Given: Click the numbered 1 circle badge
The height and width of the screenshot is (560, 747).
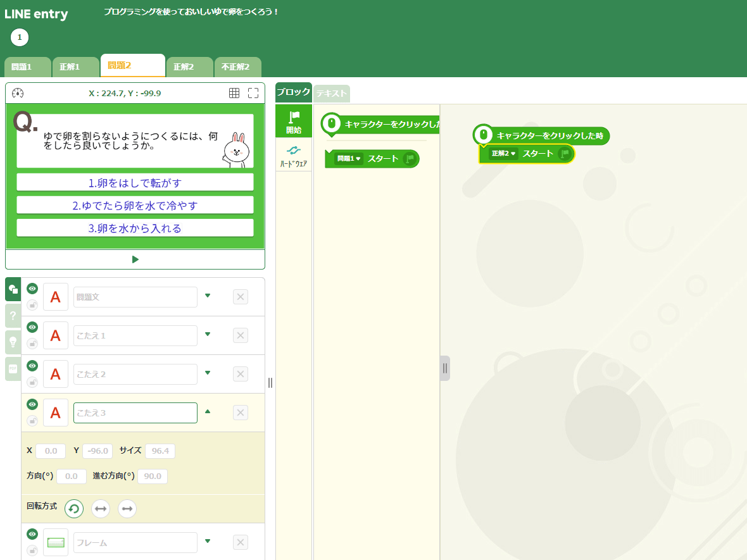Looking at the screenshot, I should tap(20, 37).
